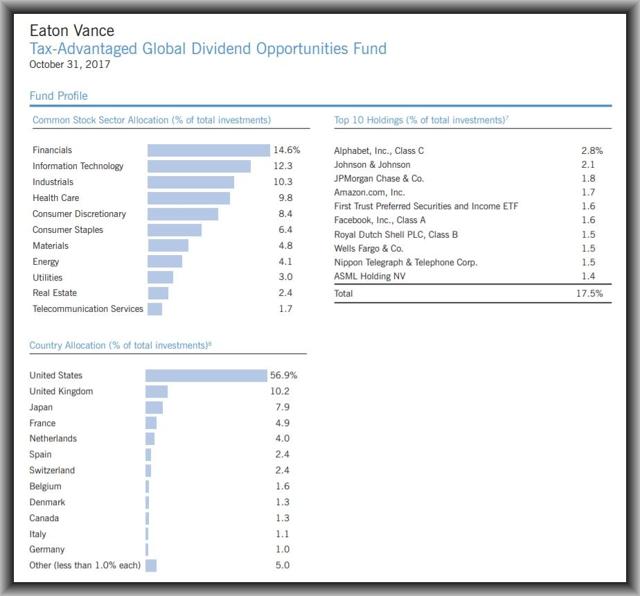Select the Information Technology label
The image size is (640, 596).
[x=78, y=166]
